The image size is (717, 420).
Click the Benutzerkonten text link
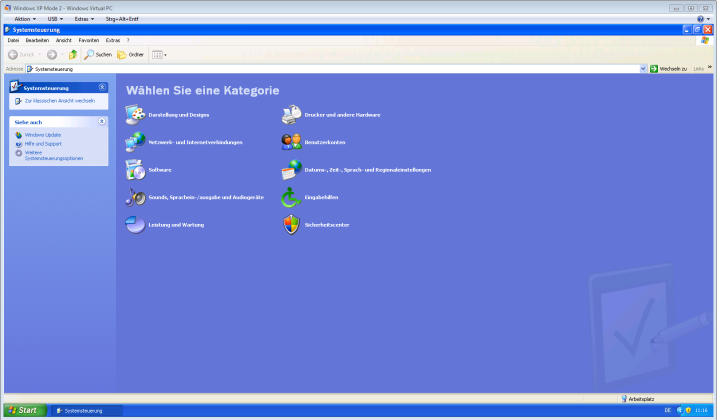(325, 142)
